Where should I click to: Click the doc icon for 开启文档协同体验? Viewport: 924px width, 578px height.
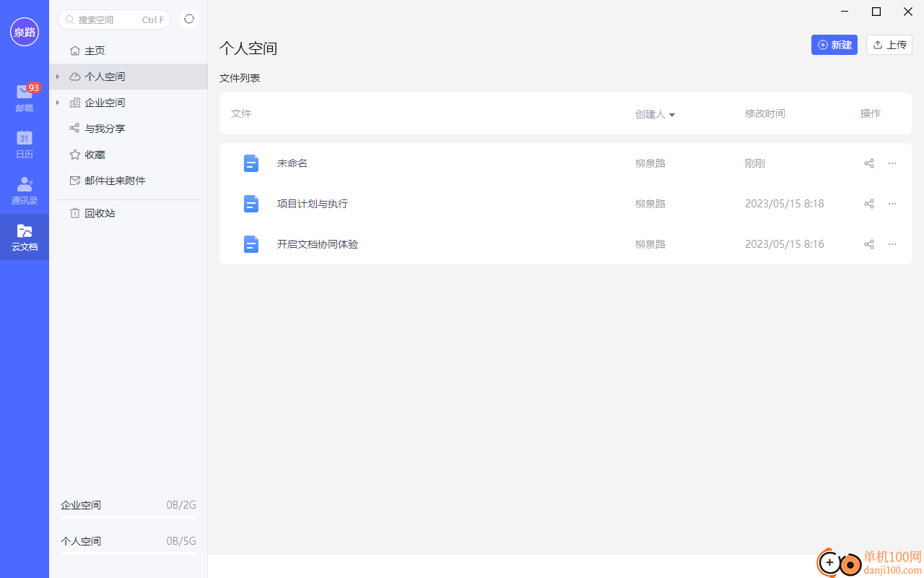click(250, 244)
